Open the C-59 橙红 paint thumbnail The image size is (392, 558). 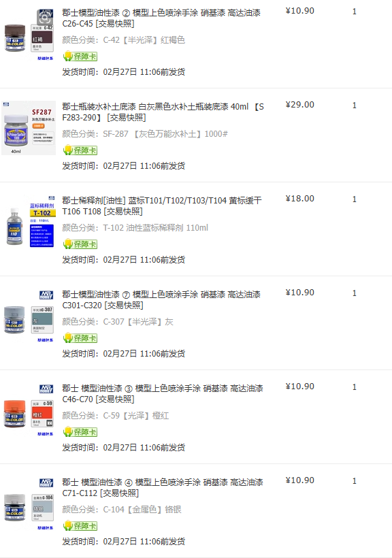29,410
